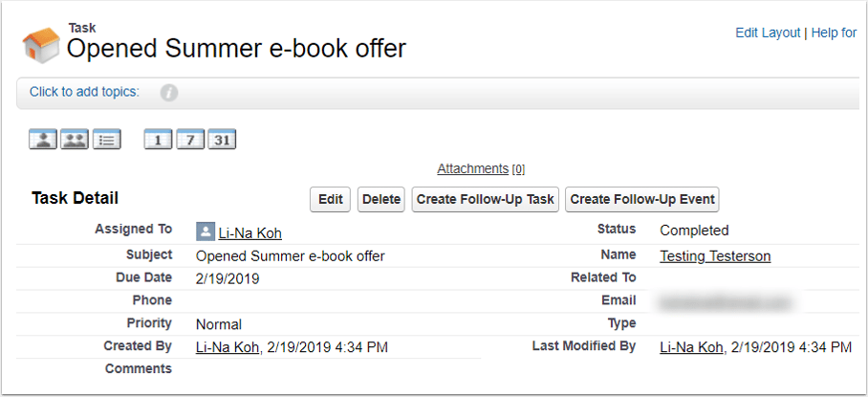
Task: Jump to the Attachments section link
Action: (x=473, y=168)
